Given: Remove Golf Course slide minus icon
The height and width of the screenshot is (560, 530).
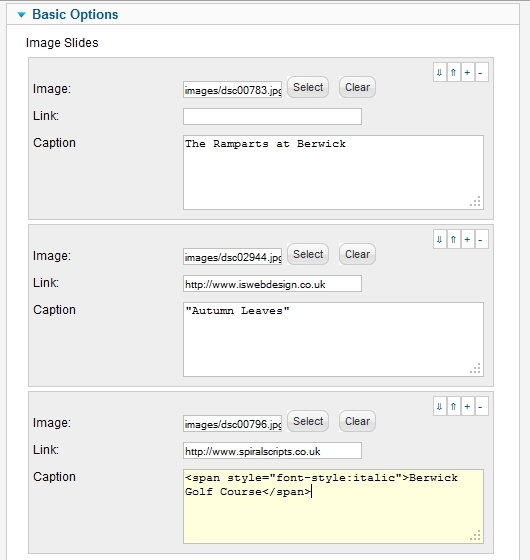Looking at the screenshot, I should click(x=481, y=406).
